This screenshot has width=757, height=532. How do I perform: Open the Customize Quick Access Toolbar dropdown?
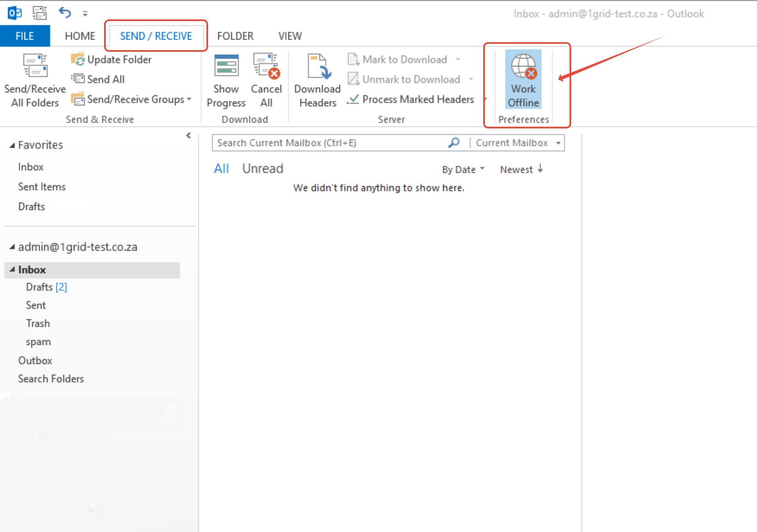click(85, 14)
